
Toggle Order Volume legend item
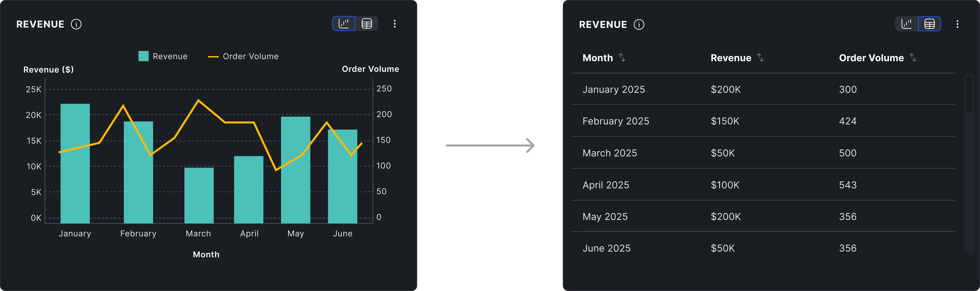click(x=243, y=56)
